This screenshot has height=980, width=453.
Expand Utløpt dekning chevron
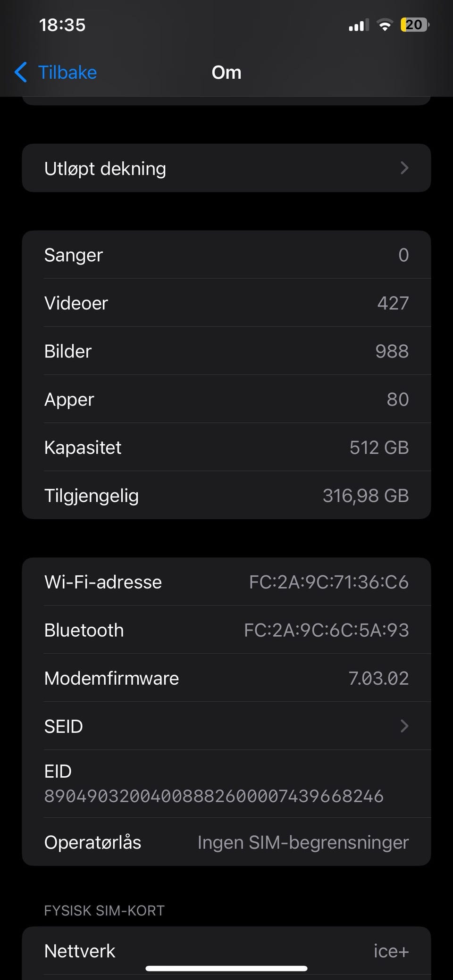coord(404,168)
